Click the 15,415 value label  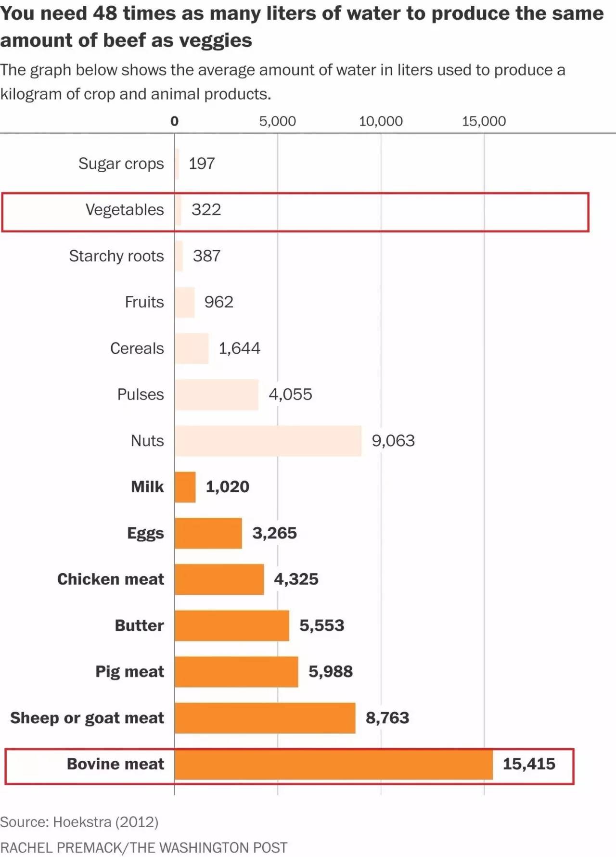click(529, 764)
